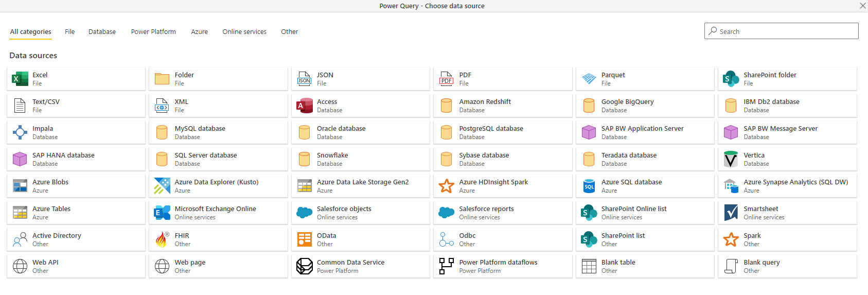868x295 pixels.
Task: Click the SAP HANA database cube icon
Action: tap(20, 159)
